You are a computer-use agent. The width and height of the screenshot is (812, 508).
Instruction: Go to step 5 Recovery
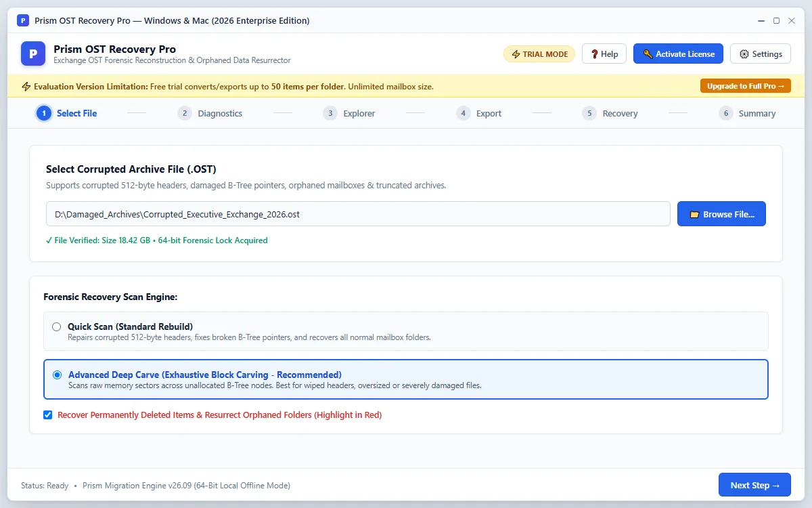[610, 113]
